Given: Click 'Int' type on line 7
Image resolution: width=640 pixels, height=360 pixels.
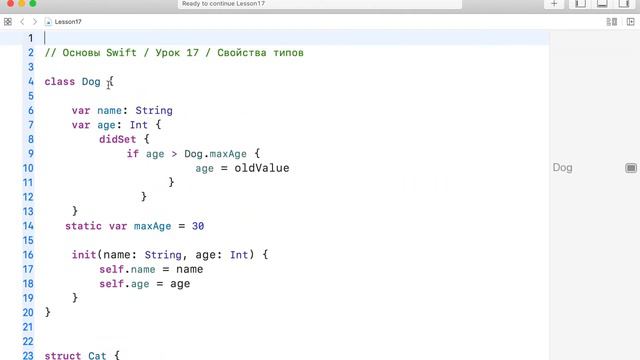Looking at the screenshot, I should [138, 125].
